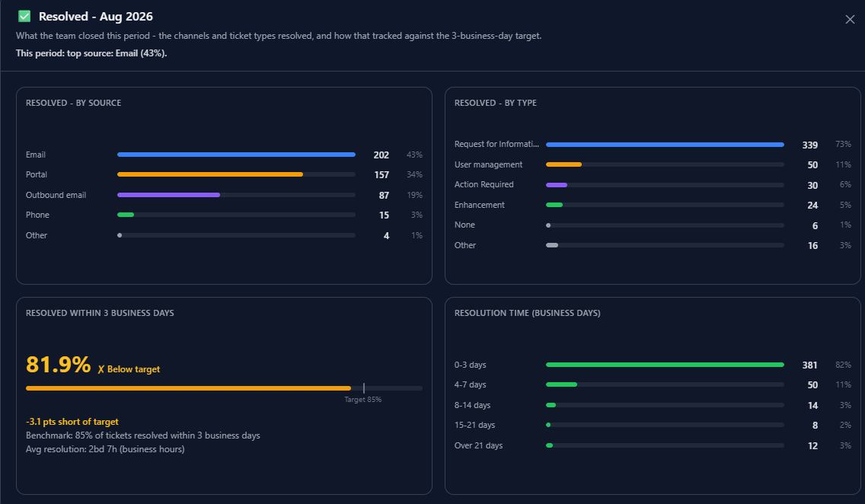The height and width of the screenshot is (504, 865).
Task: Click the Portal count value 157
Action: [381, 175]
